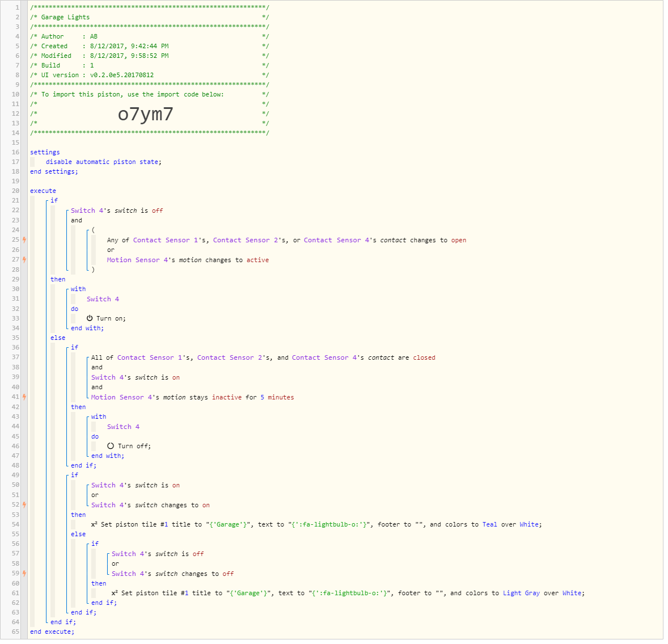Click line number 20 in the gutter
The width and height of the screenshot is (668, 644).
15,192
